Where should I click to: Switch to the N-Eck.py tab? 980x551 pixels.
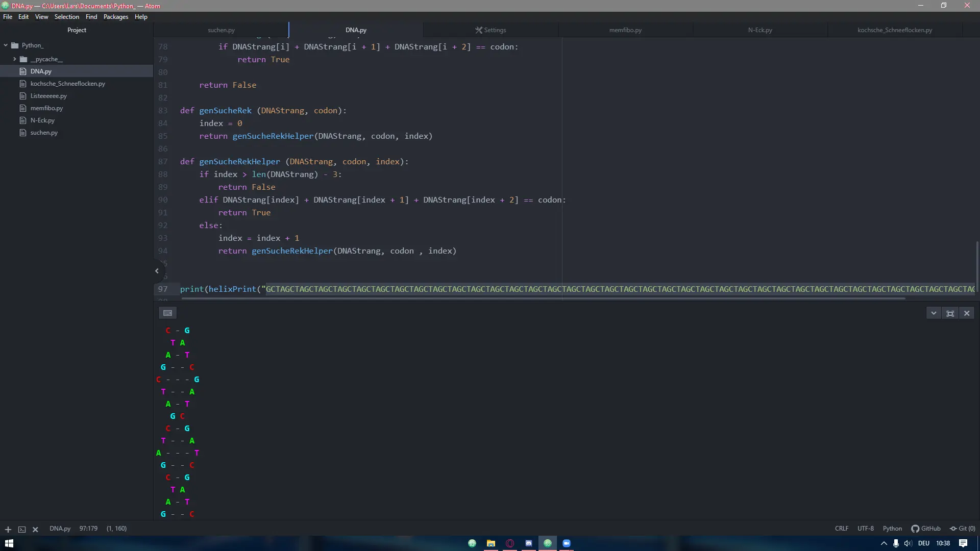coord(760,30)
